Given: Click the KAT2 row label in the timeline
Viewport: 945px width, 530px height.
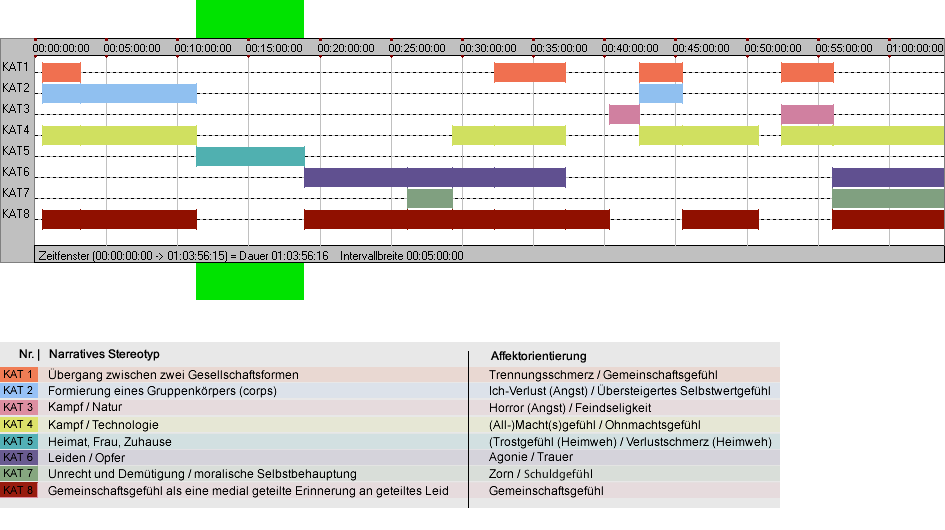Looking at the screenshot, I should 16,88.
